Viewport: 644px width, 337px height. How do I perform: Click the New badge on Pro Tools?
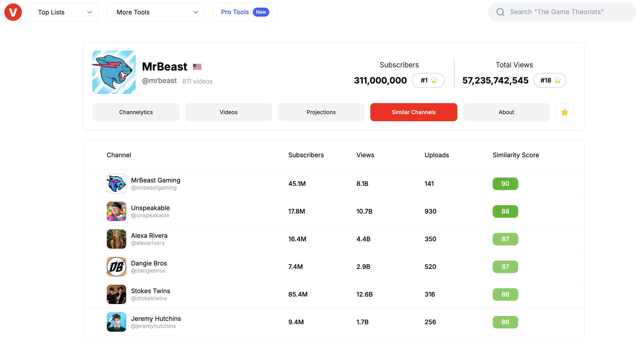[x=261, y=12]
